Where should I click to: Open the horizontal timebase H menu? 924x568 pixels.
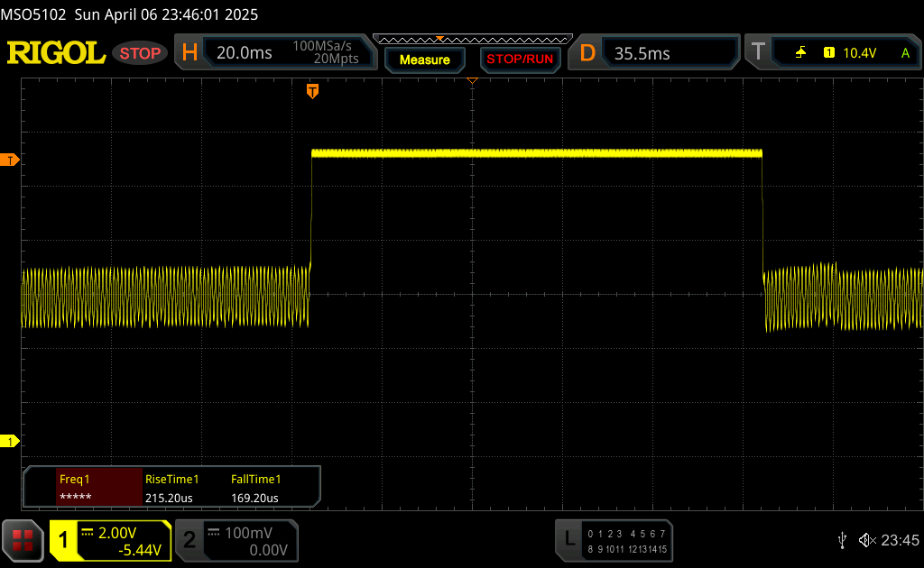(189, 53)
